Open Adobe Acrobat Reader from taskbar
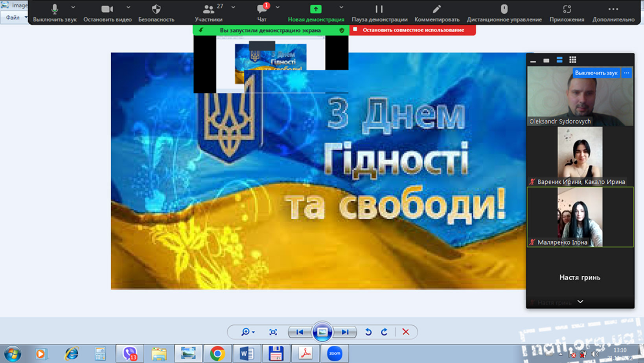The width and height of the screenshot is (644, 363). point(305,354)
